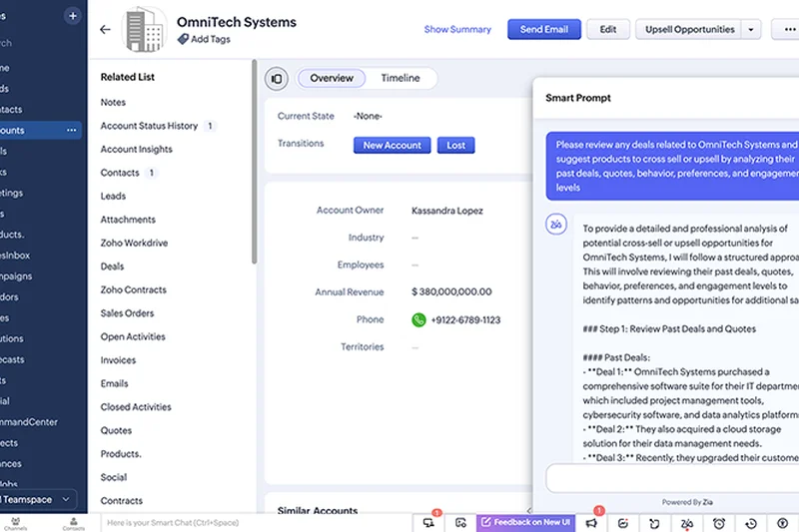799x532 pixels.
Task: Open Deals in Related List
Action: pos(112,266)
